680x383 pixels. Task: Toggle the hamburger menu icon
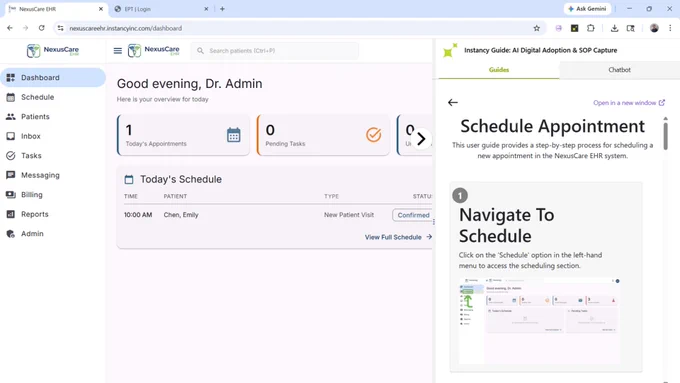tap(118, 51)
